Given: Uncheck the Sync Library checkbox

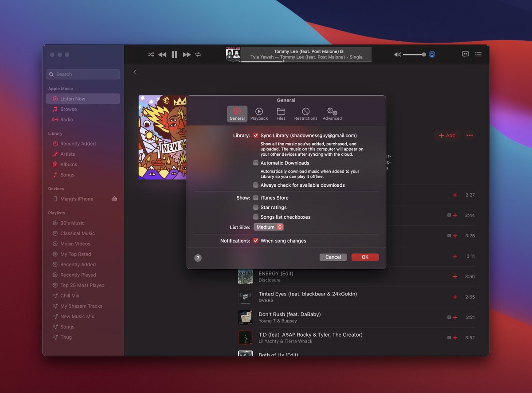Looking at the screenshot, I should click(x=256, y=135).
